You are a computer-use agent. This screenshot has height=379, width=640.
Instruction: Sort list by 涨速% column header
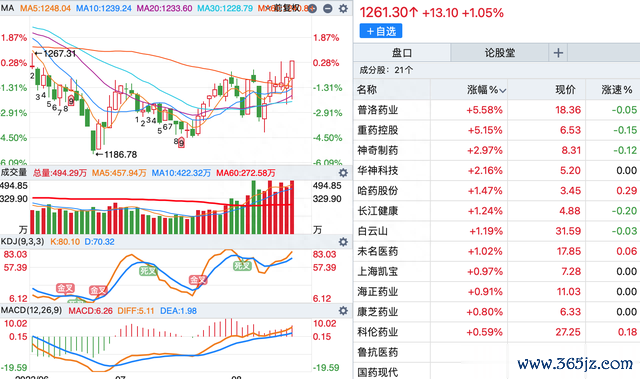tap(616, 90)
